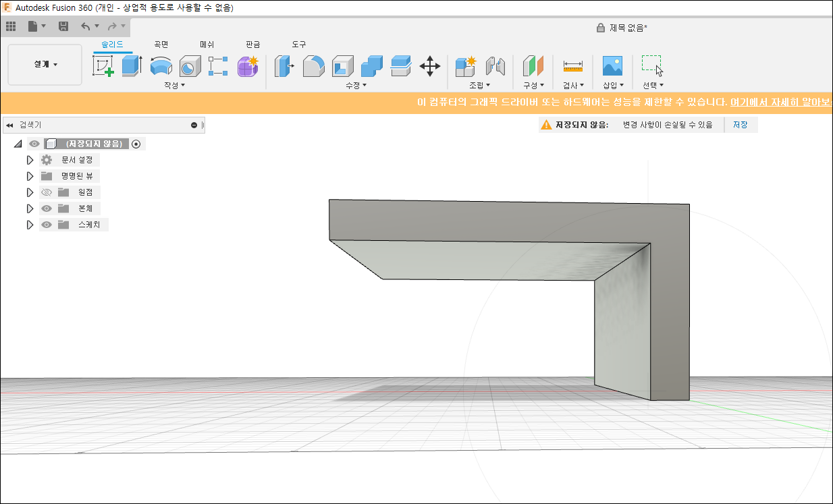Switch to the 메쉬 tab
This screenshot has height=504, width=833.
tap(207, 44)
